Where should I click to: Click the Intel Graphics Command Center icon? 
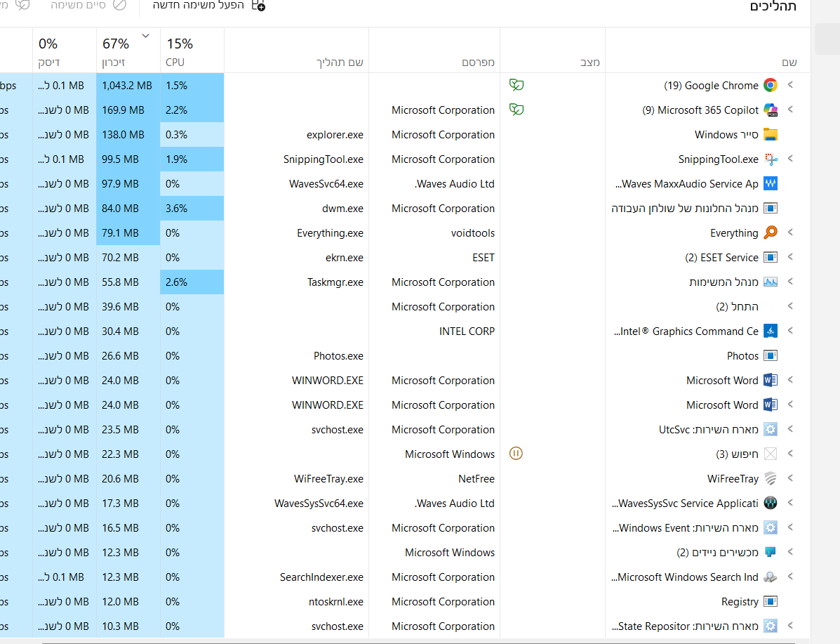coord(771,331)
